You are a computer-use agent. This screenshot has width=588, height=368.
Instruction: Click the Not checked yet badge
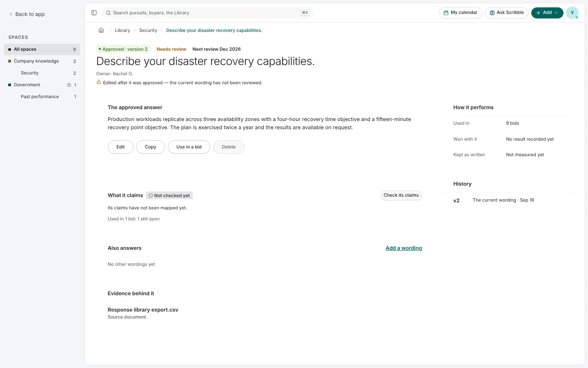[x=169, y=195]
